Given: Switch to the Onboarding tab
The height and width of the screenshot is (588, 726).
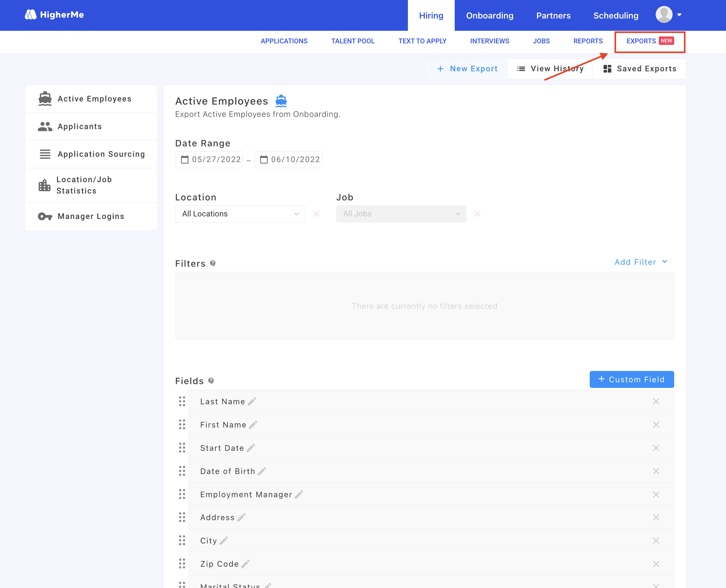Looking at the screenshot, I should click(490, 16).
